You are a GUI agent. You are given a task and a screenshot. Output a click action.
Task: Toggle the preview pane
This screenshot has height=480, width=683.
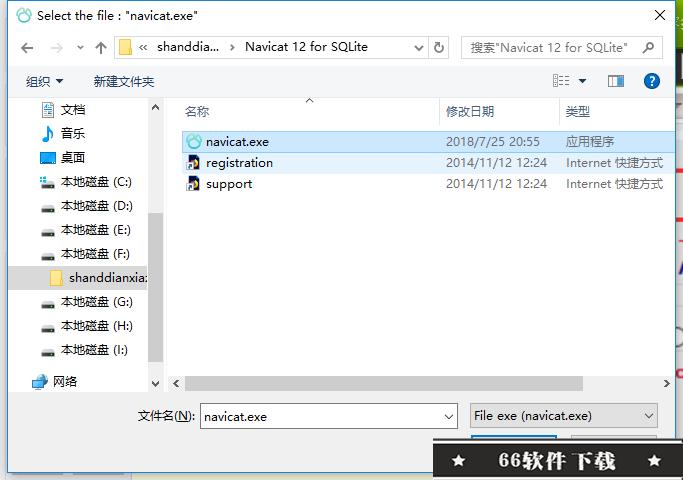pyautogui.click(x=615, y=81)
